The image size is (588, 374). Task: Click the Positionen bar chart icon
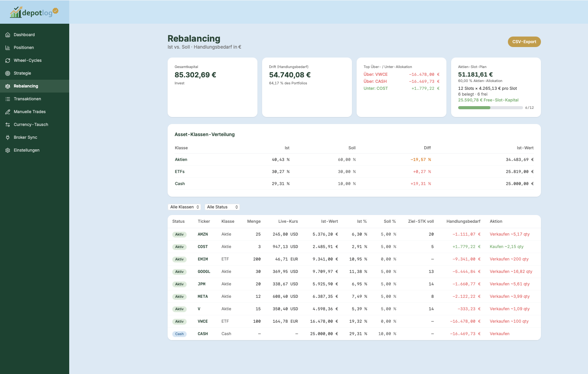[x=8, y=48]
